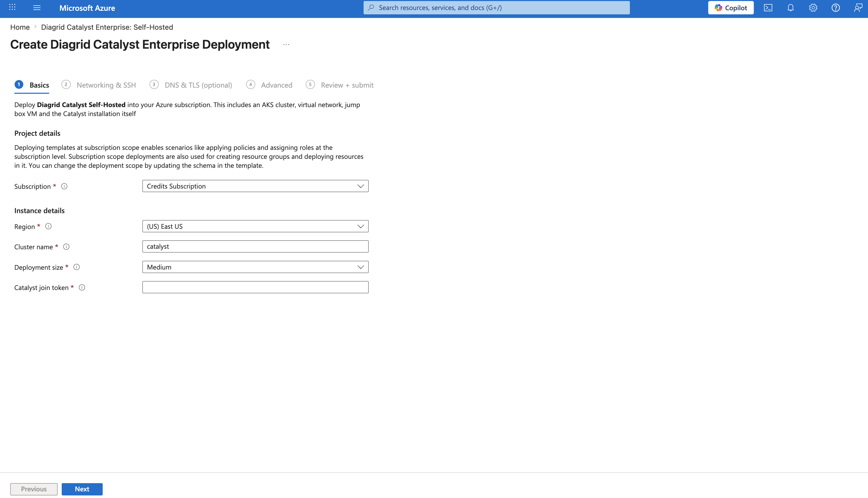Click the search magnifier icon
Viewport: 868px width, 498px height.
(371, 7)
